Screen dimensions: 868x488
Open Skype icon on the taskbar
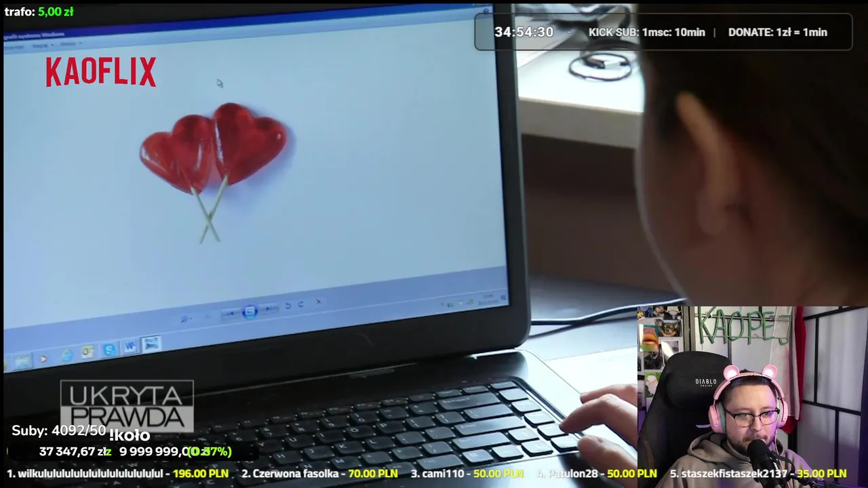pos(109,350)
